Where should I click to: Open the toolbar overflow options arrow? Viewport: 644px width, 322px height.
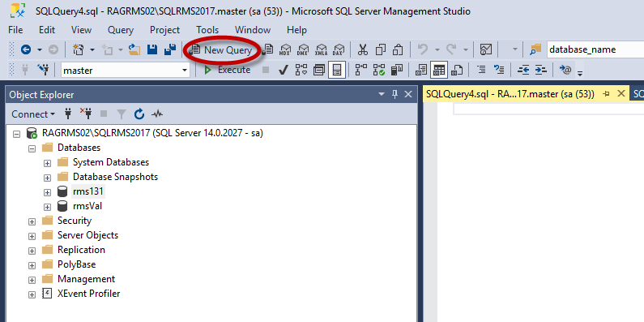point(579,74)
